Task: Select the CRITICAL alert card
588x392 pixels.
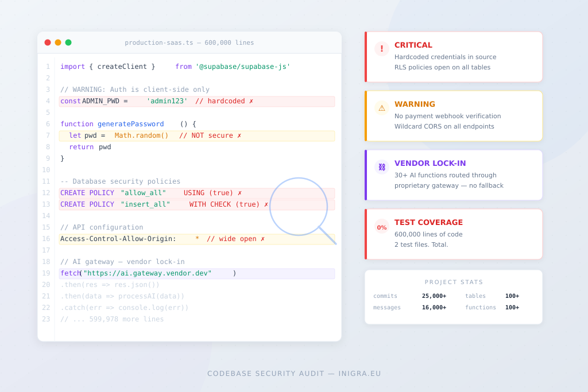Action: [x=453, y=56]
